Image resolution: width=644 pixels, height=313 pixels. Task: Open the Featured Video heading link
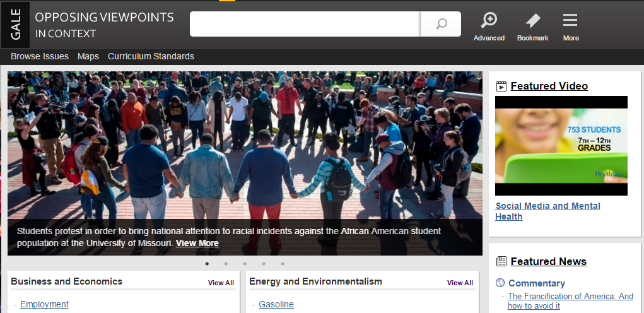click(549, 86)
